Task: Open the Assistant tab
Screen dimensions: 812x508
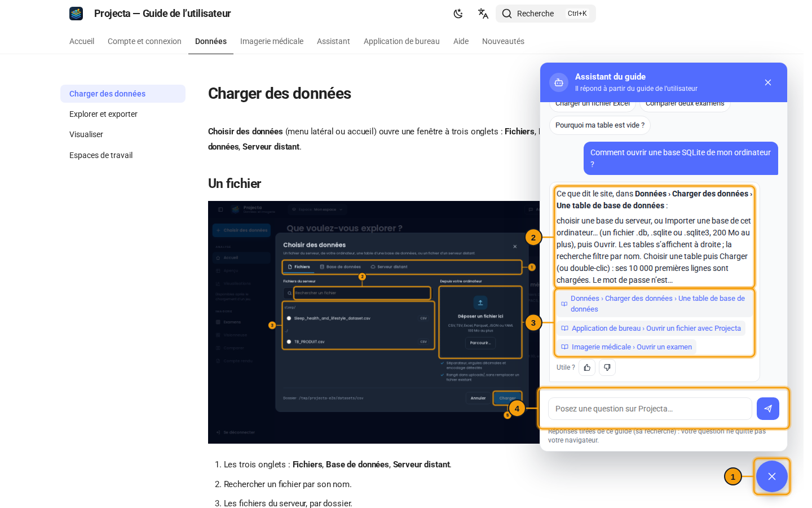Action: pos(333,41)
